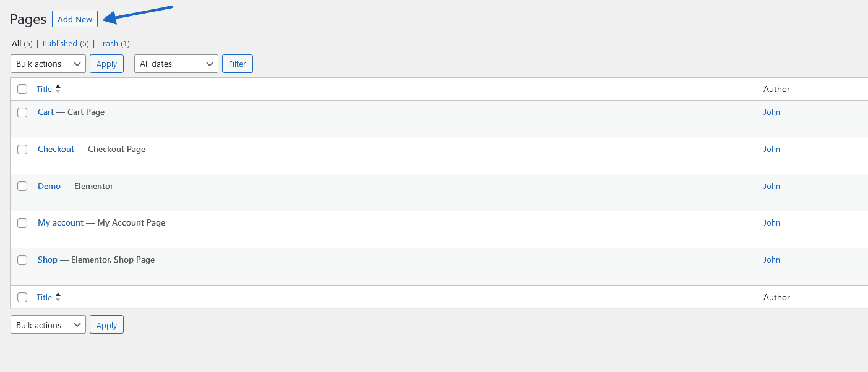Open the top Bulk actions dropdown

48,64
